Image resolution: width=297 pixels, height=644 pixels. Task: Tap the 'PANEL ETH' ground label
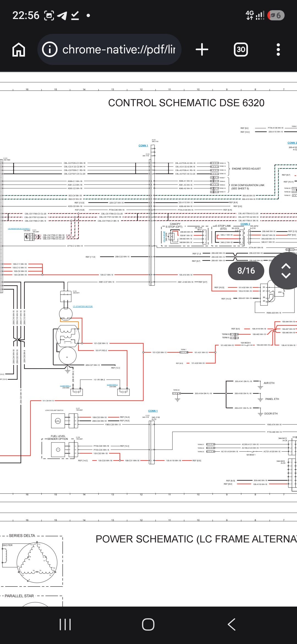[272, 399]
